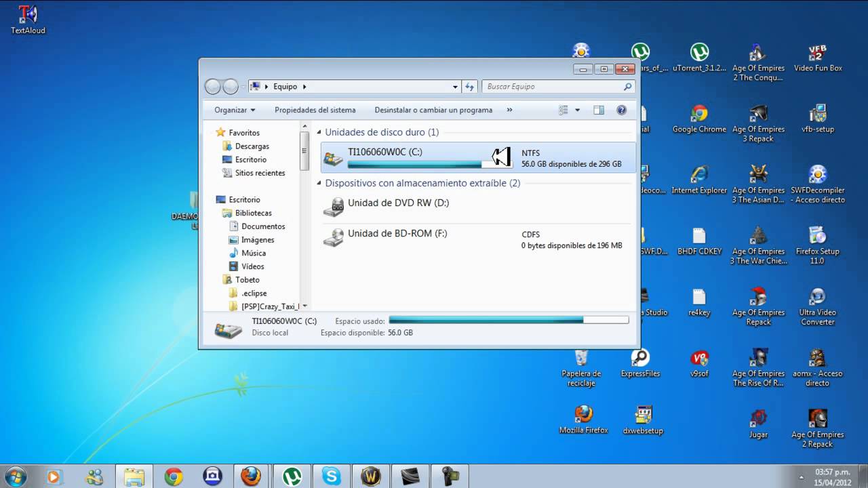Click Desinstalar o cambiar un programa
Screen dimensions: 868x488
pos(433,110)
